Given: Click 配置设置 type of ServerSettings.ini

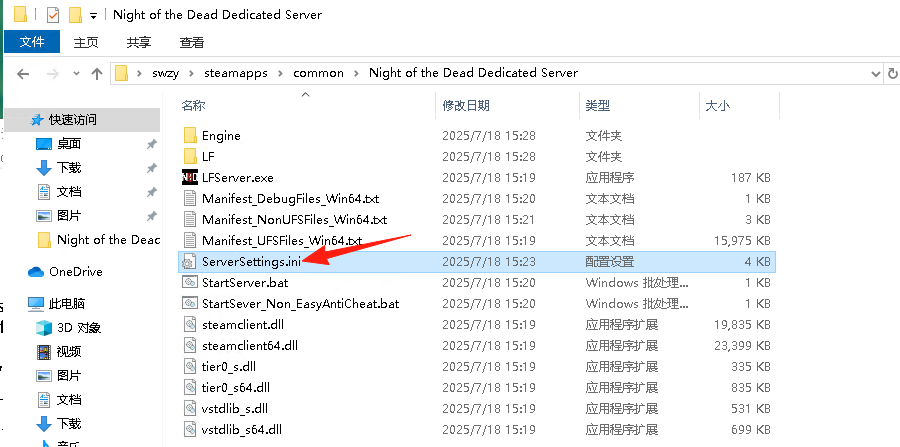Looking at the screenshot, I should point(610,262).
